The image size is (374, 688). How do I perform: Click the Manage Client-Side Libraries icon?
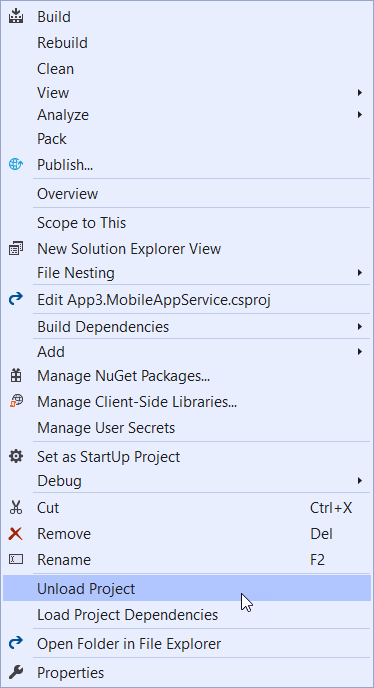tap(16, 401)
